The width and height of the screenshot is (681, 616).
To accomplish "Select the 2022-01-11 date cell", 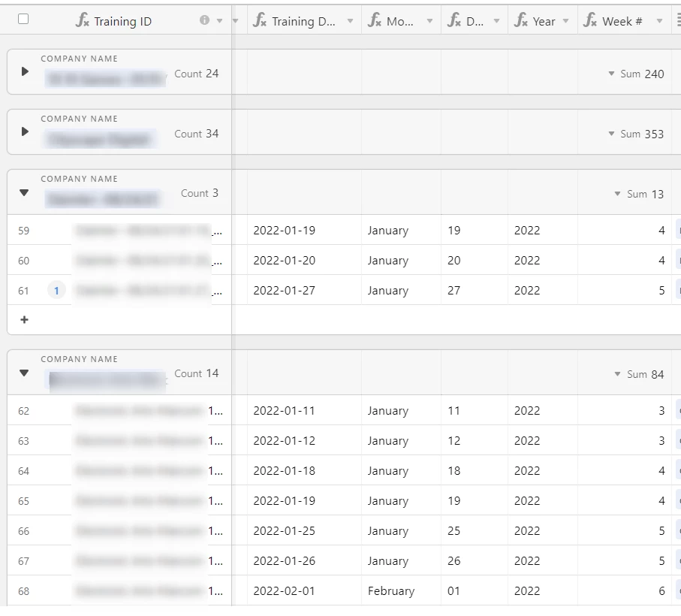I will 304,410.
